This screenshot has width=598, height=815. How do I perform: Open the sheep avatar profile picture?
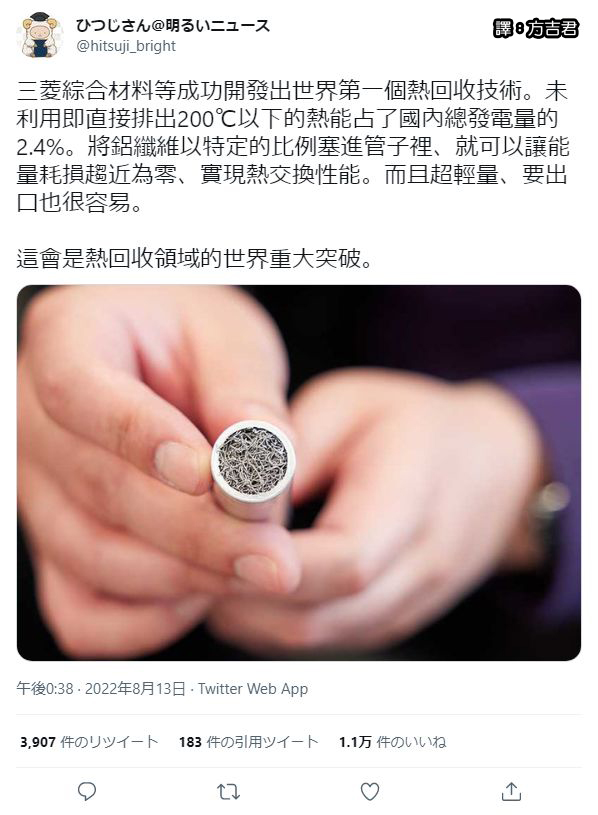coord(39,35)
